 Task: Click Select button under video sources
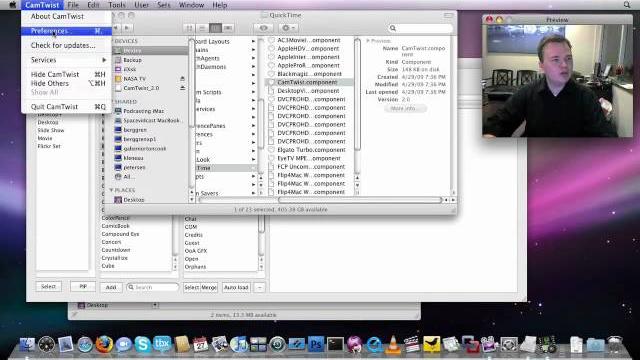49,287
